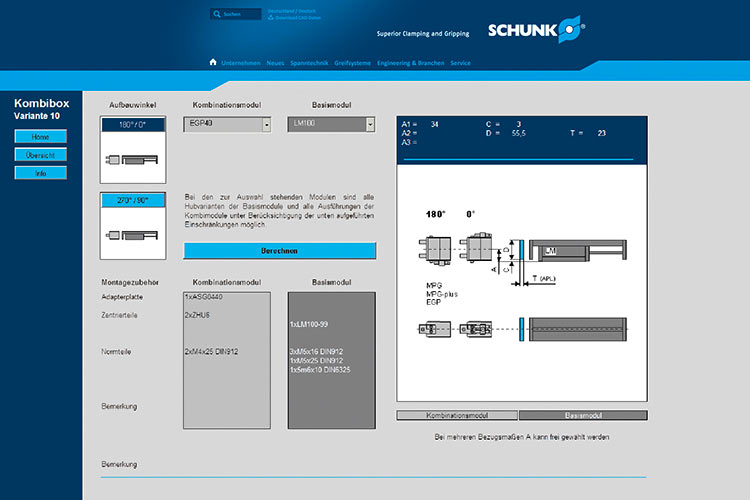Click the 2xM4x25 DIN912 entry
750x500 pixels.
point(211,352)
